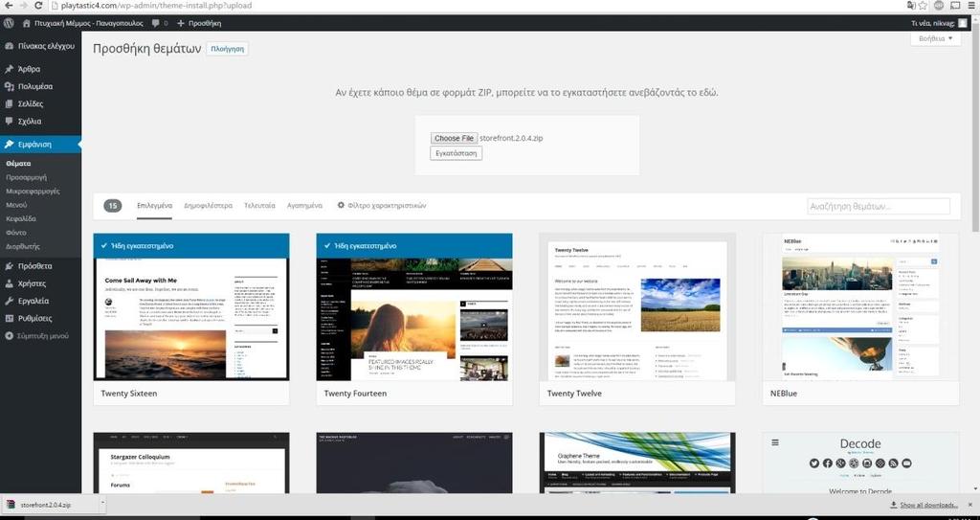Open the Πτυχιακή Μέμμος site name link
Viewport: 980px width, 520px height.
point(89,23)
